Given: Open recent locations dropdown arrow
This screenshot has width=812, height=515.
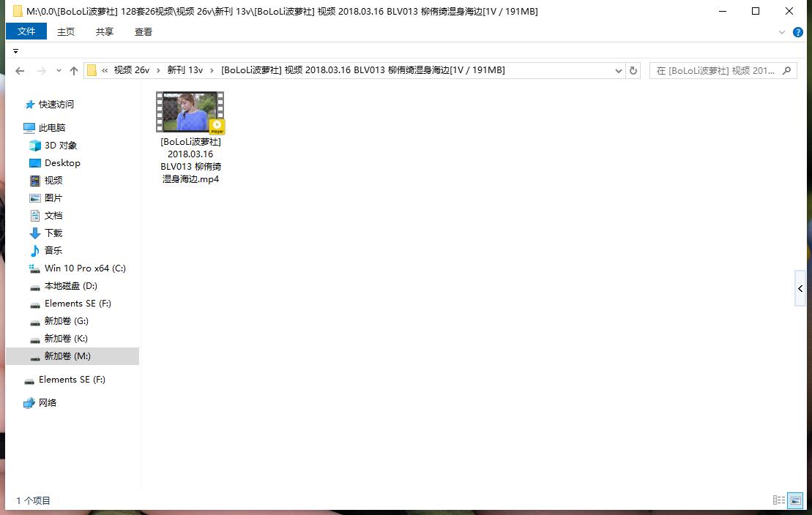Looking at the screenshot, I should [59, 71].
